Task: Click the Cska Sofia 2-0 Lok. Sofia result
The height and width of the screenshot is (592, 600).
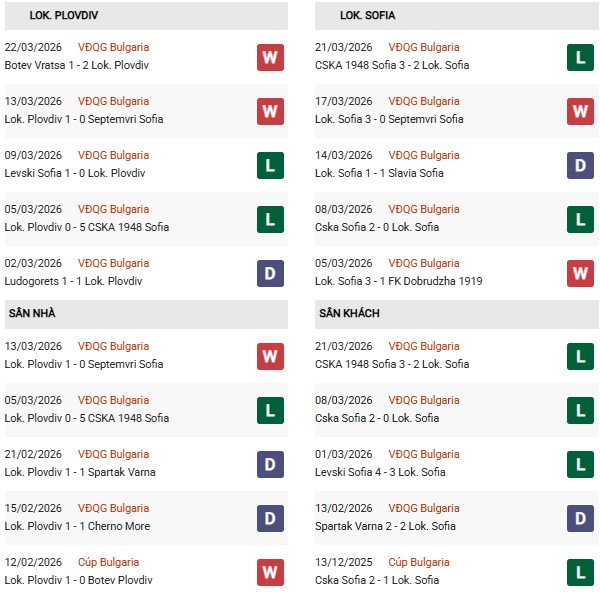Action: point(377,227)
